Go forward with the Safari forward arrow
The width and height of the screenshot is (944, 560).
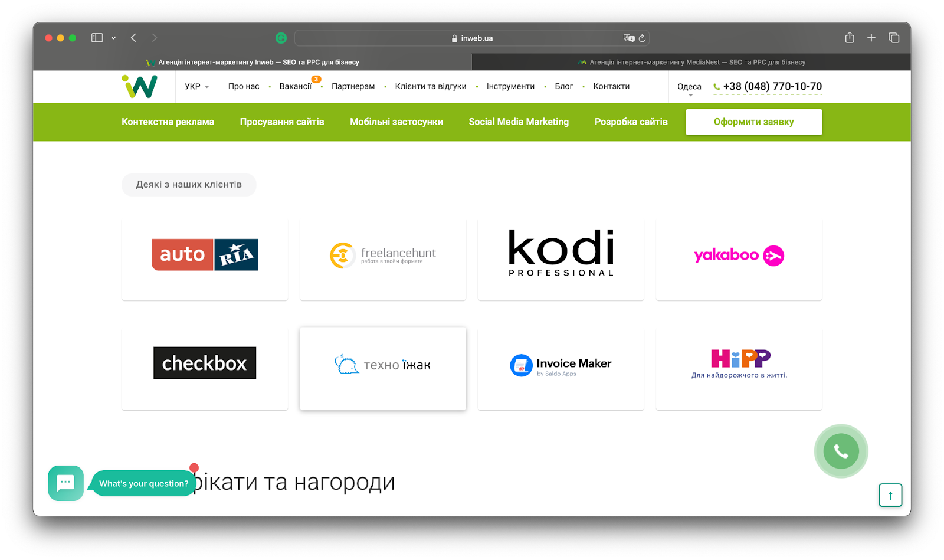pos(155,38)
